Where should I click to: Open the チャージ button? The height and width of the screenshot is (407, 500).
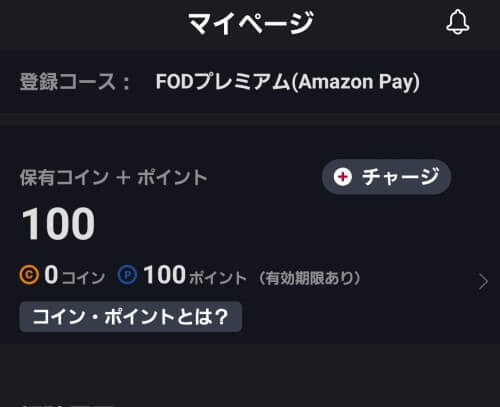[x=386, y=177]
